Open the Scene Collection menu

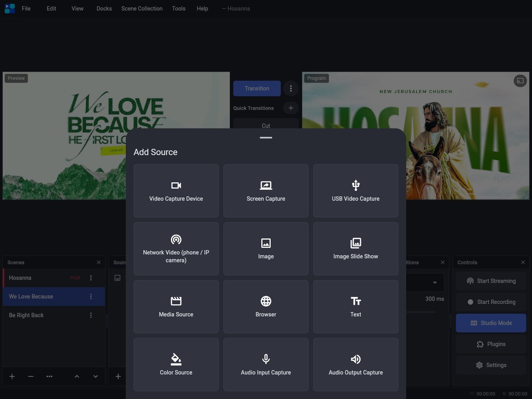[x=142, y=9]
